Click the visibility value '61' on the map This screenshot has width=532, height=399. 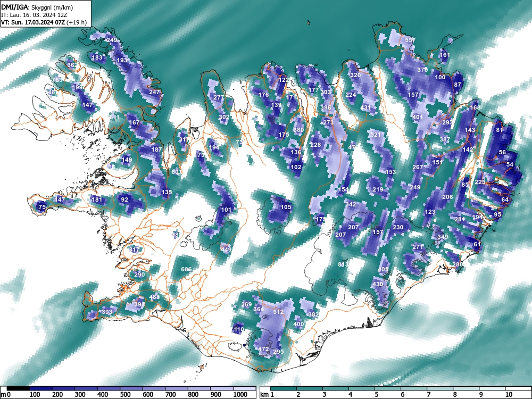click(477, 244)
